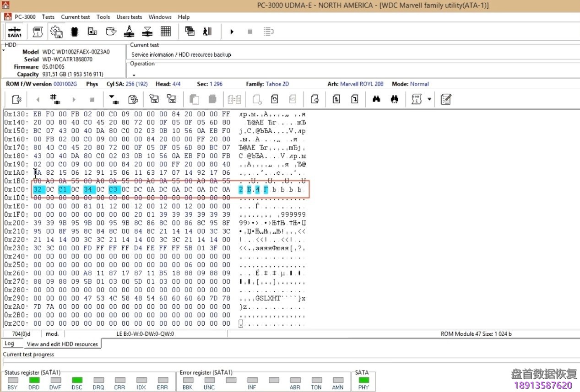580x392 pixels.
Task: Open dropdown arrow next to encoding scroll icon
Action: [429, 99]
